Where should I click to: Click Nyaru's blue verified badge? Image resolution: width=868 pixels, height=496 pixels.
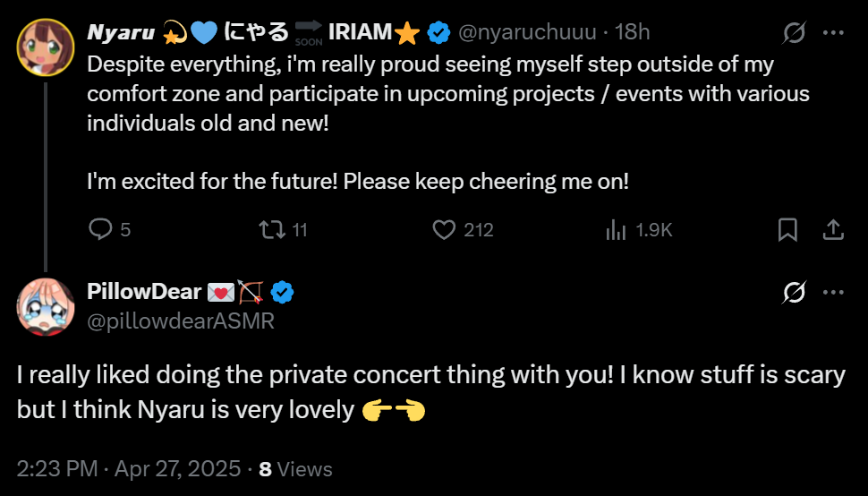pyautogui.click(x=438, y=33)
